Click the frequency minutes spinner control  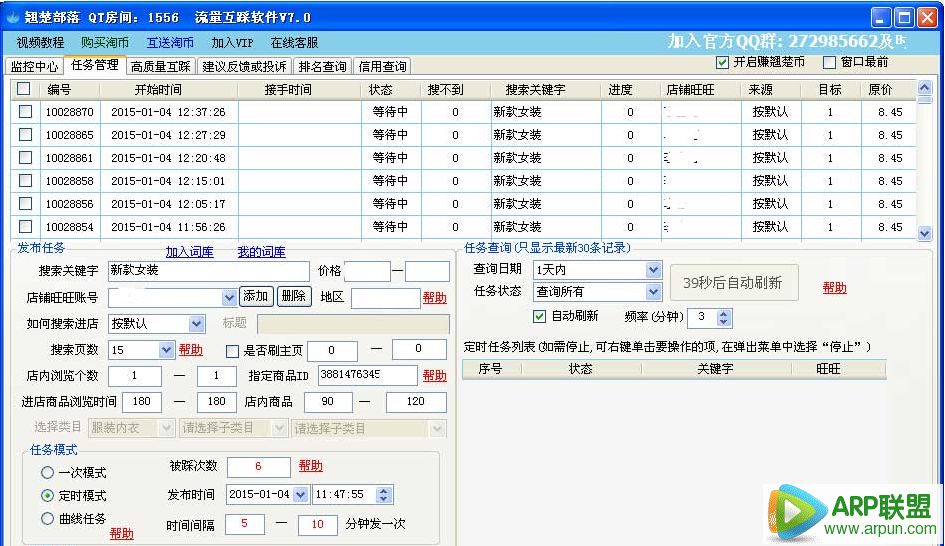(724, 317)
